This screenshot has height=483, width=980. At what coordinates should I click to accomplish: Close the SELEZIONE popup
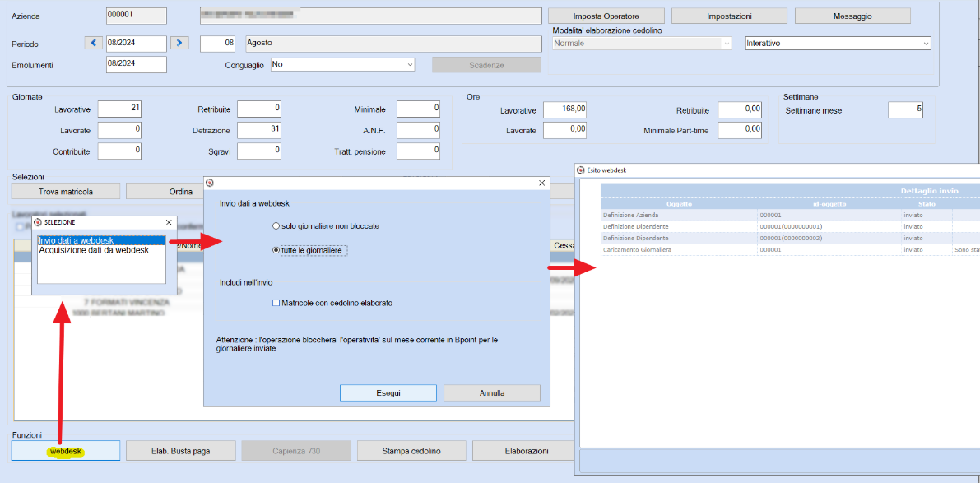[x=169, y=222]
